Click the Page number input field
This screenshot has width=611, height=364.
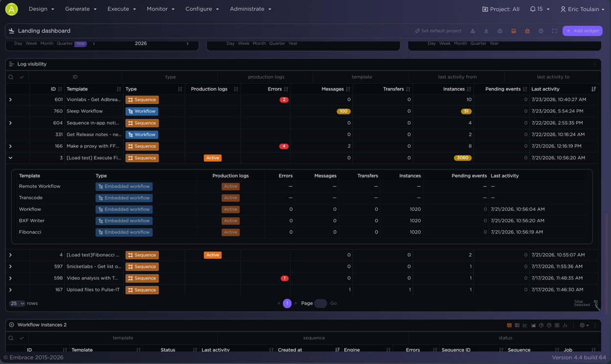click(320, 303)
